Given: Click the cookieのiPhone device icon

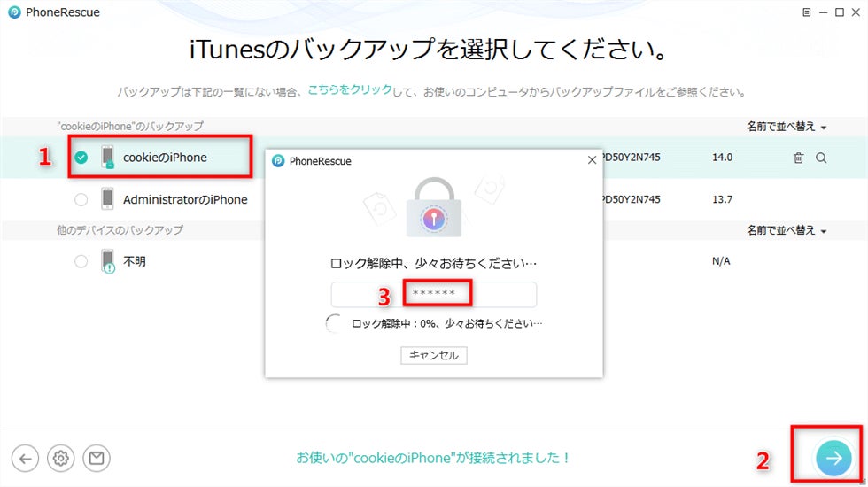Looking at the screenshot, I should click(108, 158).
